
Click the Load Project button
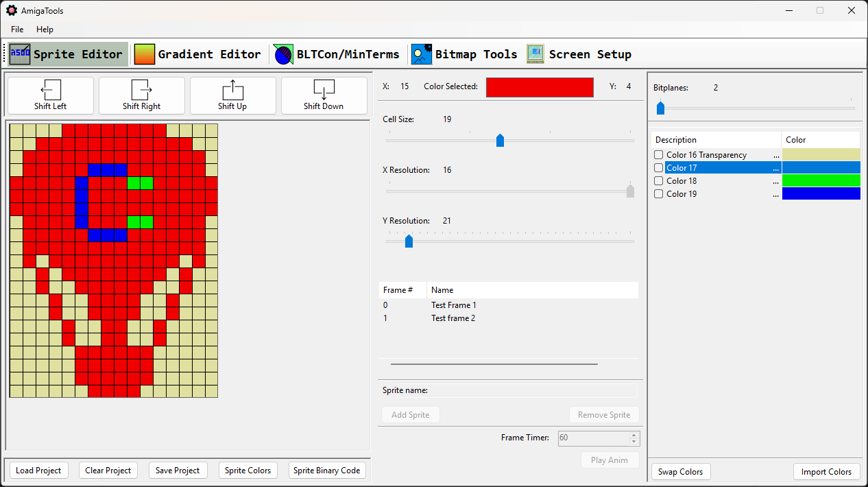coord(39,471)
